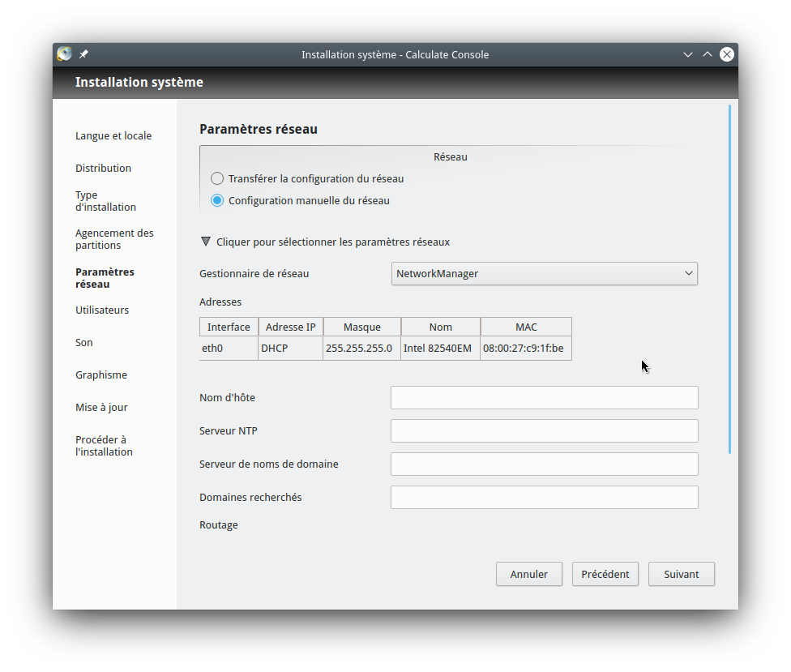Select 'Configuration manuelle du réseau' option
The height and width of the screenshot is (672, 791).
click(217, 200)
